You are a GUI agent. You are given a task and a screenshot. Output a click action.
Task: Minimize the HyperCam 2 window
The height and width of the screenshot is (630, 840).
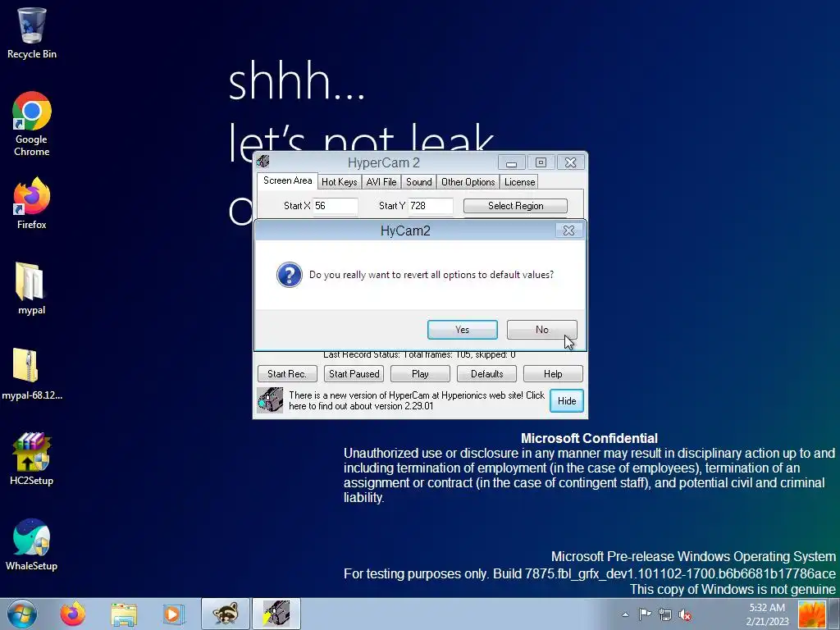click(x=512, y=162)
